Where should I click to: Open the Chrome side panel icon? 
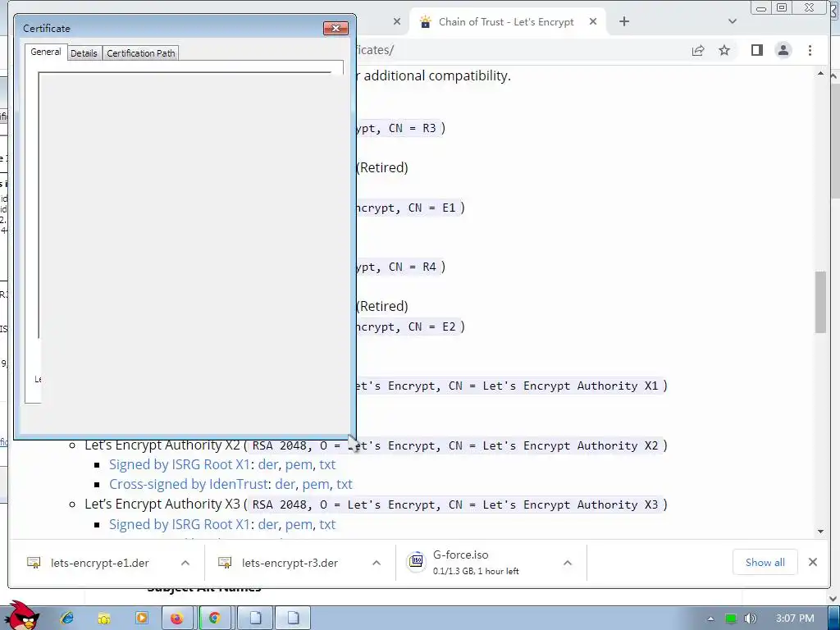(x=756, y=50)
